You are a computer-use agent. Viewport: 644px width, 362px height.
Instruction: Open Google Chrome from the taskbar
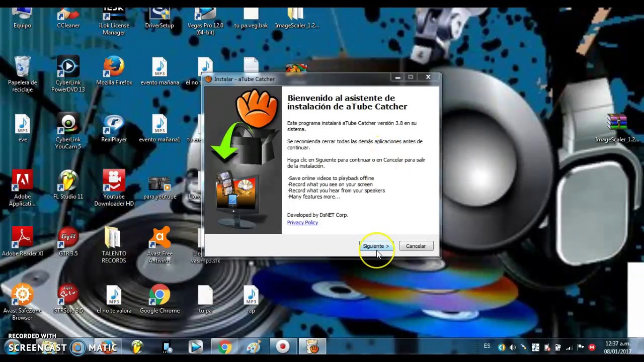tap(224, 347)
